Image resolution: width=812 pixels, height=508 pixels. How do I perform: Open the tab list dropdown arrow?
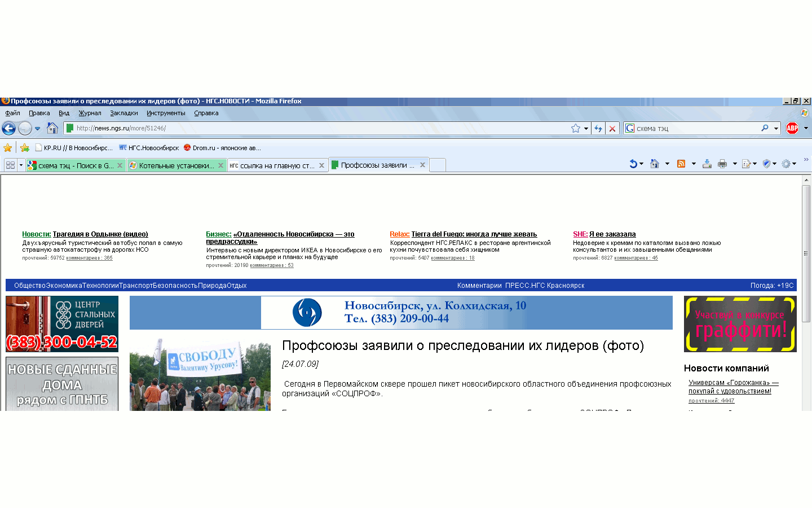21,165
